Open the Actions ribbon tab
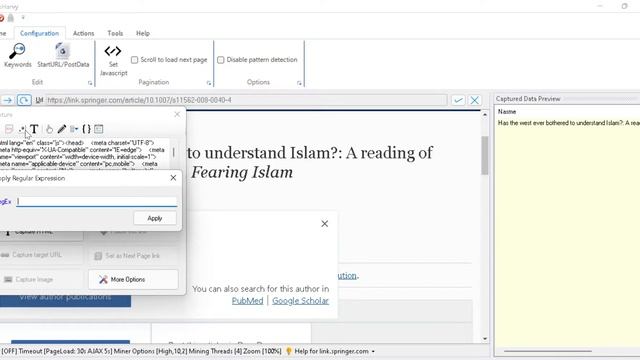Screen dimensions: 640x360 click(83, 33)
